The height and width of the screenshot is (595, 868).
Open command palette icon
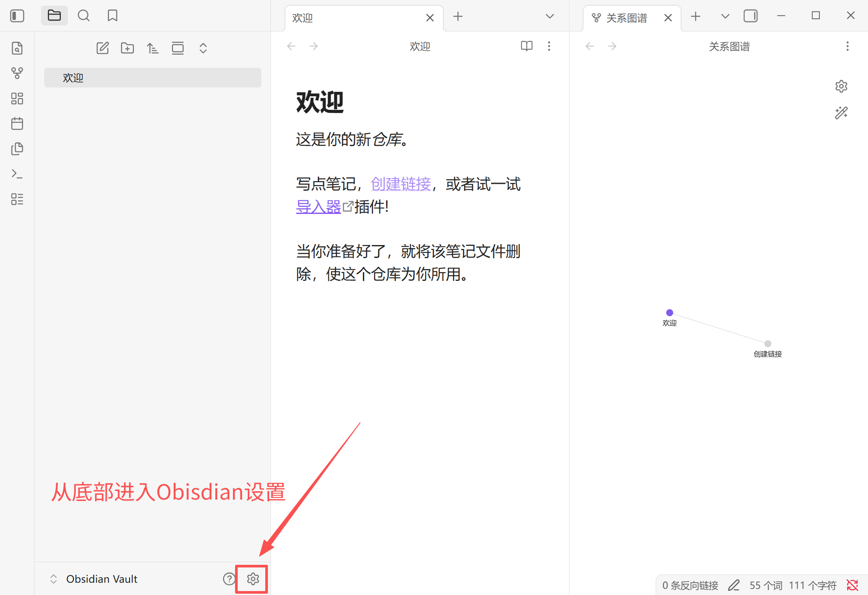tap(17, 174)
